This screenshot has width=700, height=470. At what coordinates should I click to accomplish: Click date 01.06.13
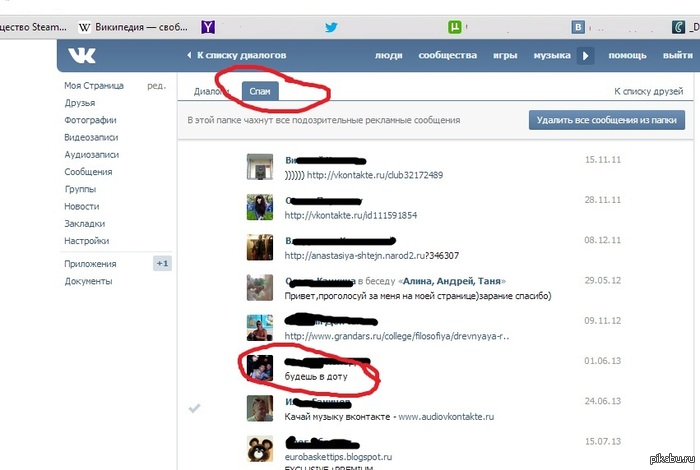pyautogui.click(x=602, y=361)
